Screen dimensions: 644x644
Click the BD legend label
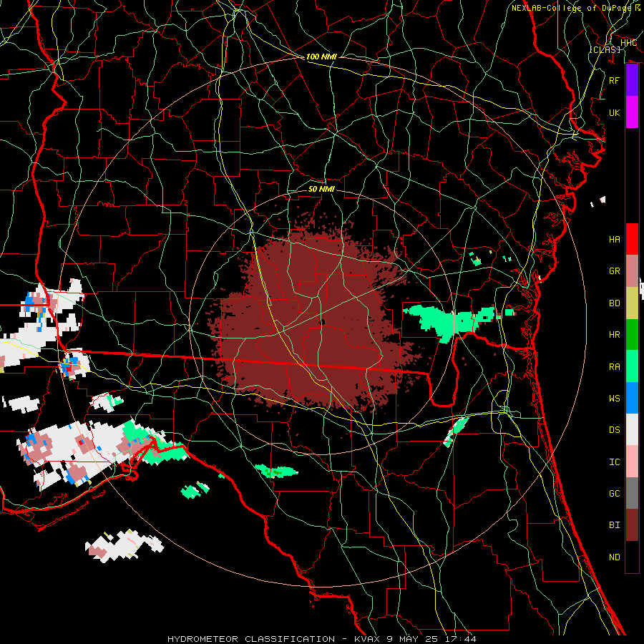tap(614, 303)
